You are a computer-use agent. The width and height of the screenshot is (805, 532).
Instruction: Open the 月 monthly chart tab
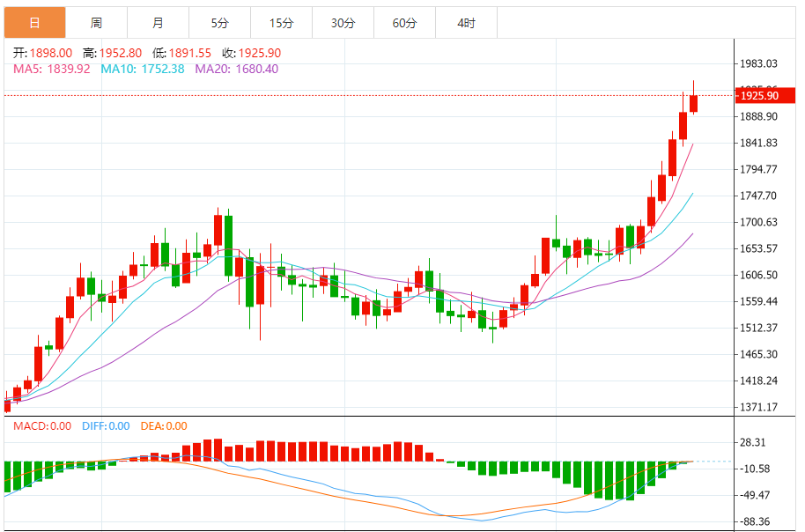tap(158, 23)
